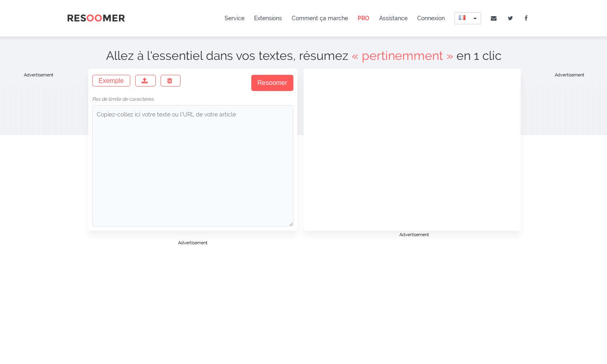
Task: Load sample text with Exemple button
Action: point(111,80)
